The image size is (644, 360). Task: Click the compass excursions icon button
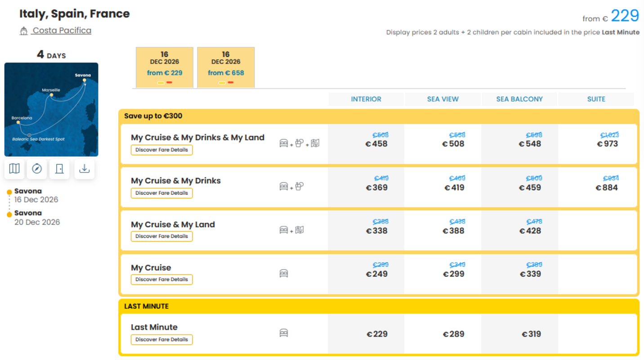point(37,169)
